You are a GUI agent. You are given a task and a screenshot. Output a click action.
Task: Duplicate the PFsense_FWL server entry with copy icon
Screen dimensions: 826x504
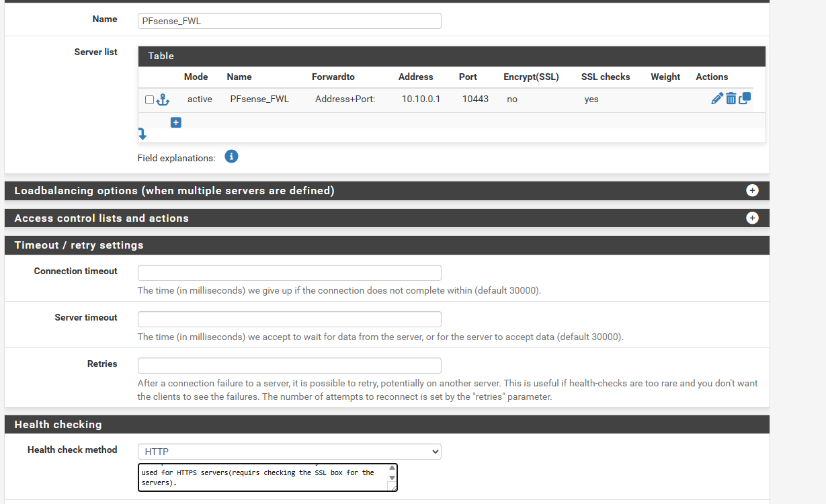[x=745, y=98]
